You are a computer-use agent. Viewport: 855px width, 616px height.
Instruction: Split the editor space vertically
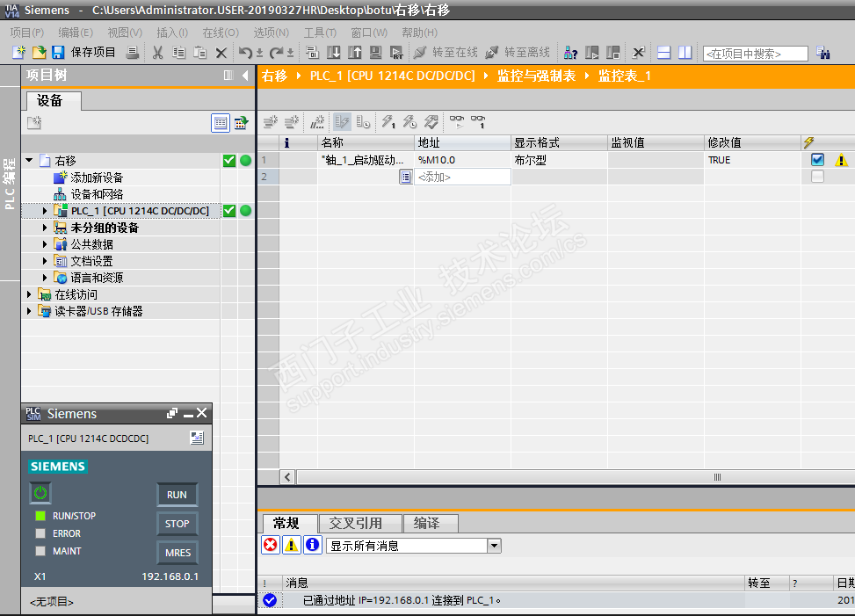point(685,53)
